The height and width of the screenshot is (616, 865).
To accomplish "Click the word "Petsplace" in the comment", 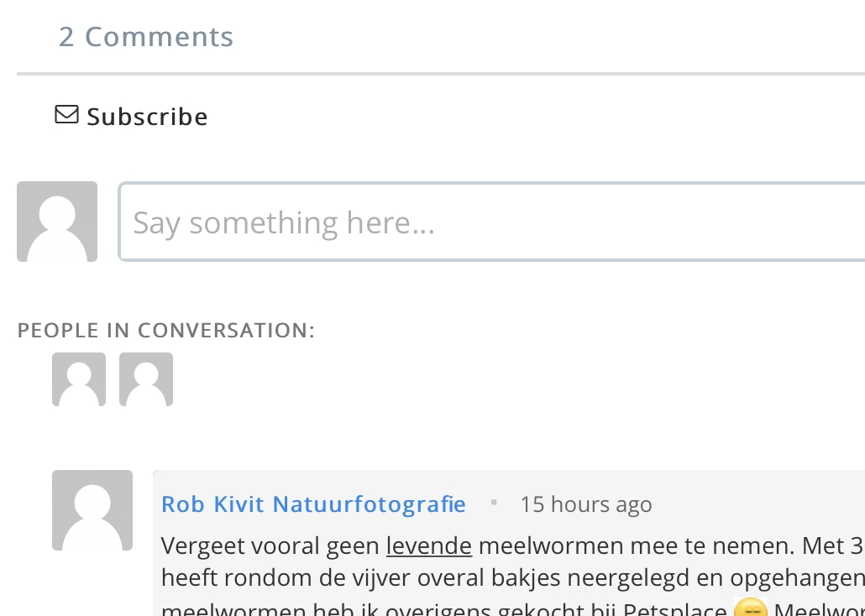I will (x=674, y=610).
